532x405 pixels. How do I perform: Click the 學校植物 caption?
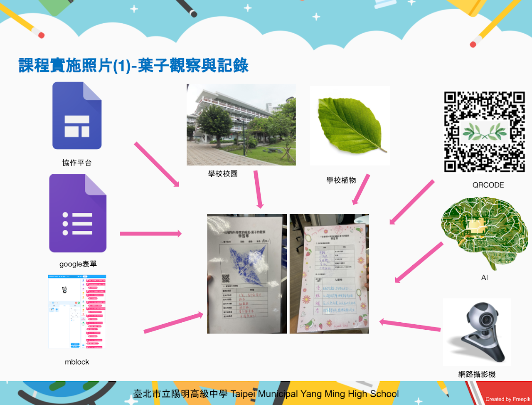341,180
